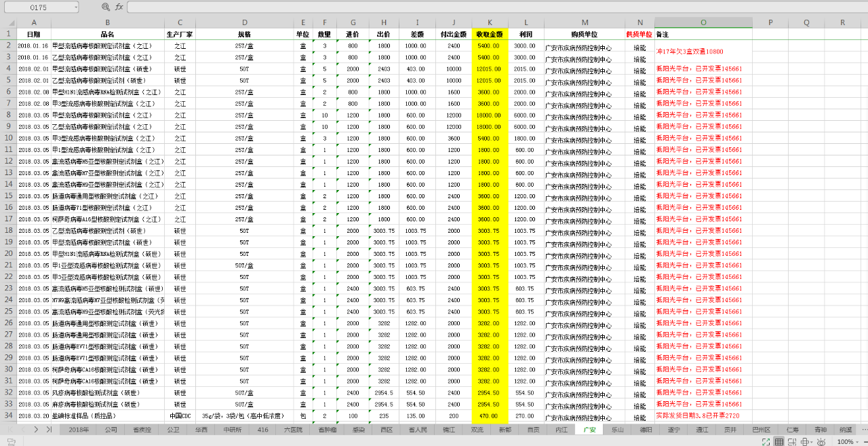
Task: Select row 34 header
Action: coord(8,415)
